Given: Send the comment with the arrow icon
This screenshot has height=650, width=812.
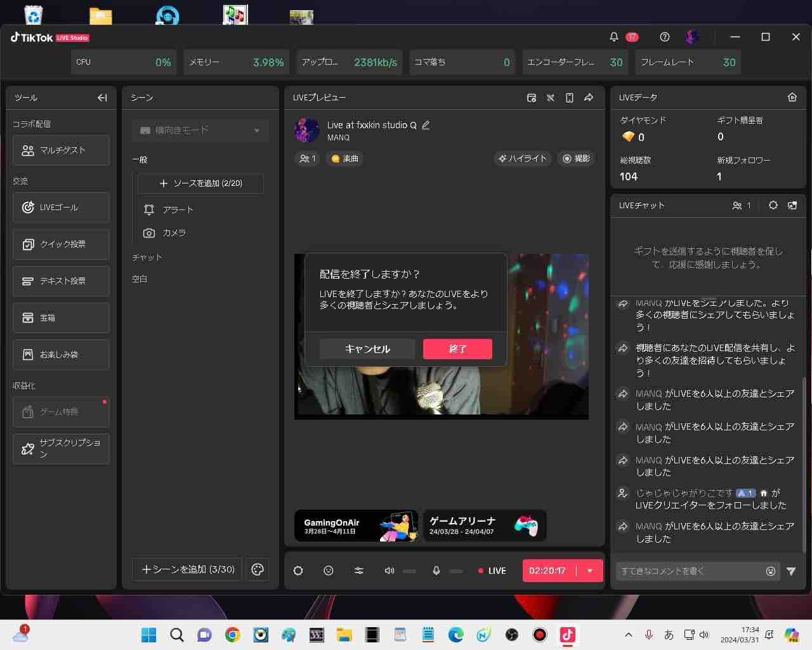Looking at the screenshot, I should pyautogui.click(x=791, y=571).
